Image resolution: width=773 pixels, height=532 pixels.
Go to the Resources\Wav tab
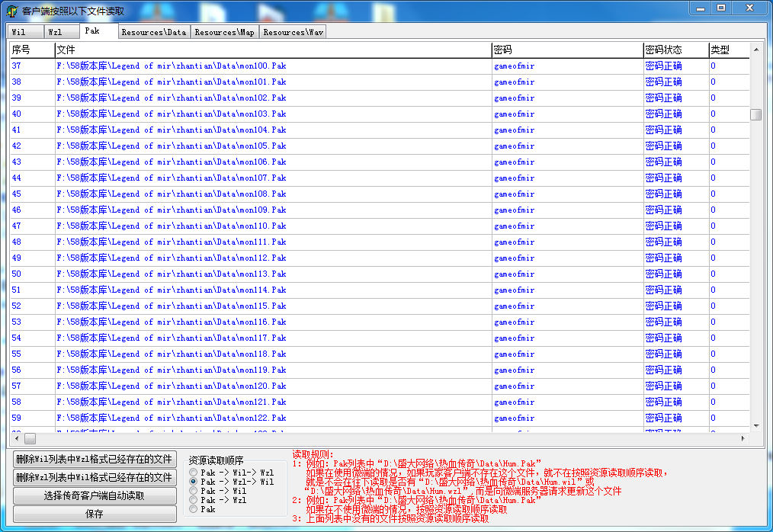pos(293,32)
